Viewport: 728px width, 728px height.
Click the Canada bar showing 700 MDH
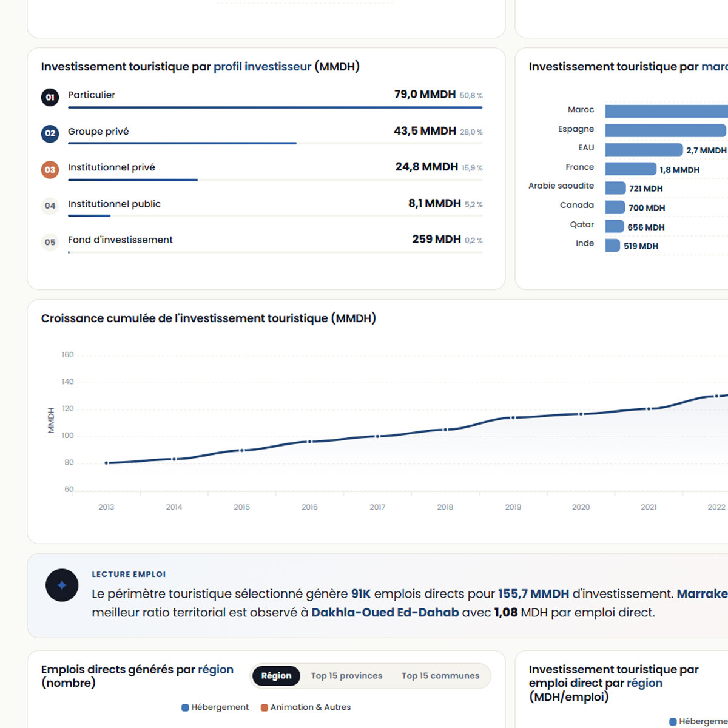coord(615,207)
